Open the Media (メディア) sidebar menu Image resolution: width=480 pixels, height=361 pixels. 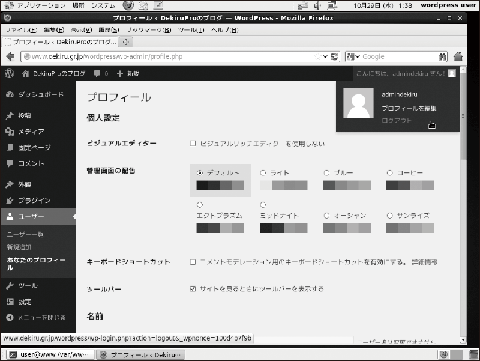click(38, 132)
